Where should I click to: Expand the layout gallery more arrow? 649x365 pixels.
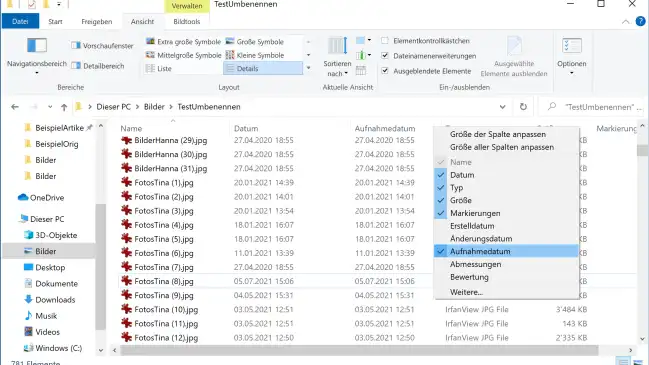click(308, 68)
